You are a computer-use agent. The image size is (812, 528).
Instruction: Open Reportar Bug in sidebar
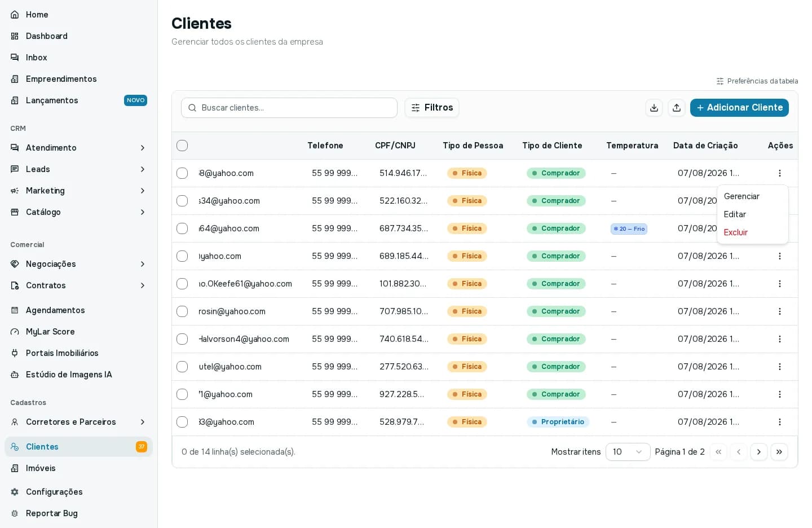pyautogui.click(x=78, y=513)
